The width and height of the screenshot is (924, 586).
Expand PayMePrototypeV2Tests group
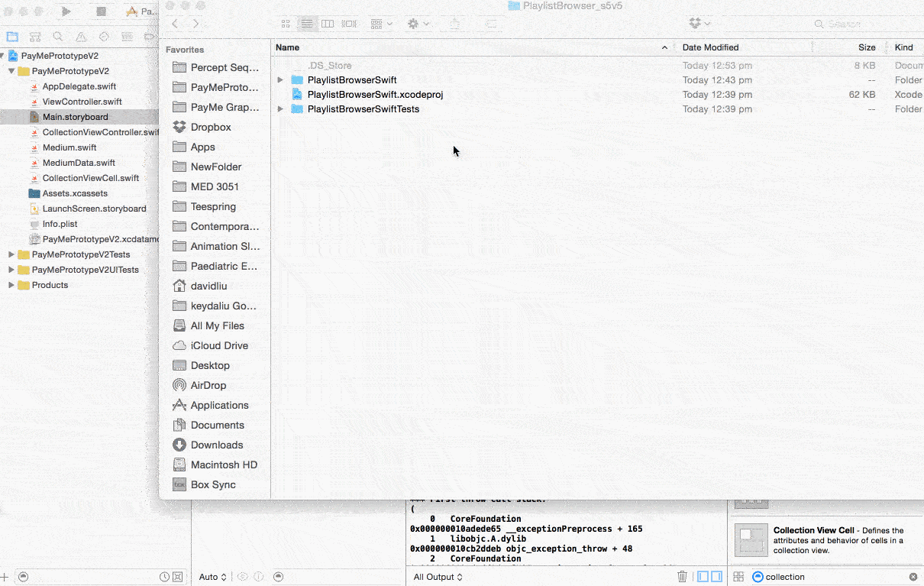[x=11, y=254]
